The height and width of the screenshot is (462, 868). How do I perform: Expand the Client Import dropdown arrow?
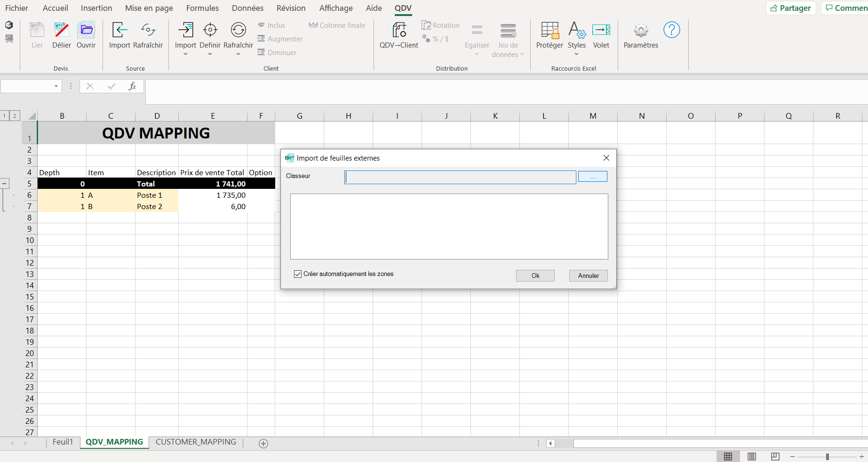click(x=185, y=54)
